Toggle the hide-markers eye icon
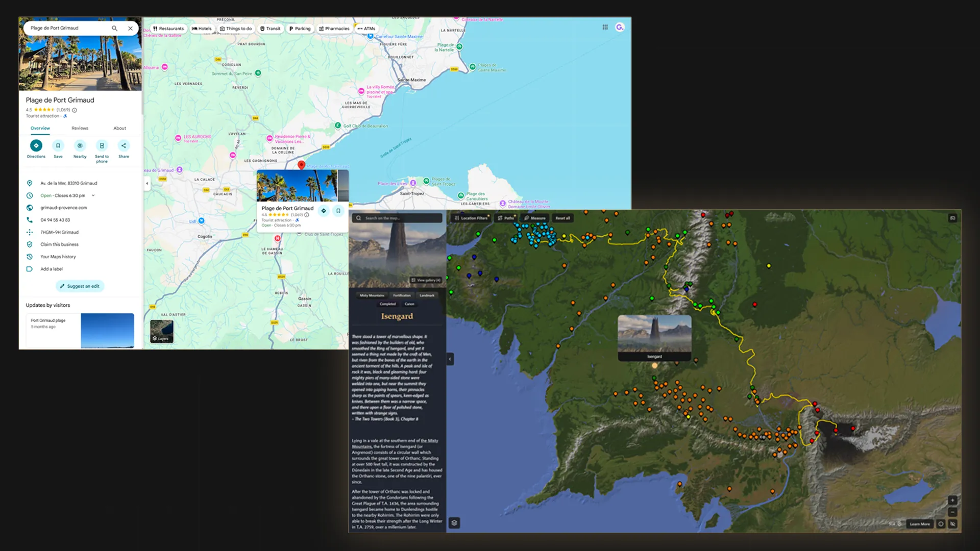980x551 pixels. [952, 524]
